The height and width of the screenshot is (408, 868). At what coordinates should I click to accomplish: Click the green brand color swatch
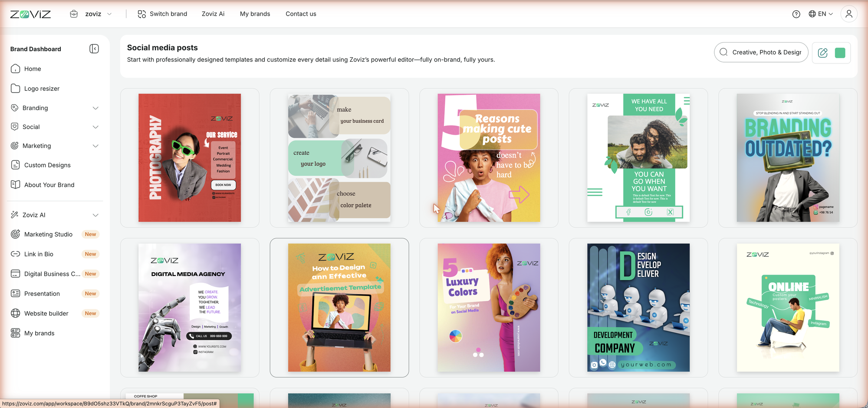point(840,53)
